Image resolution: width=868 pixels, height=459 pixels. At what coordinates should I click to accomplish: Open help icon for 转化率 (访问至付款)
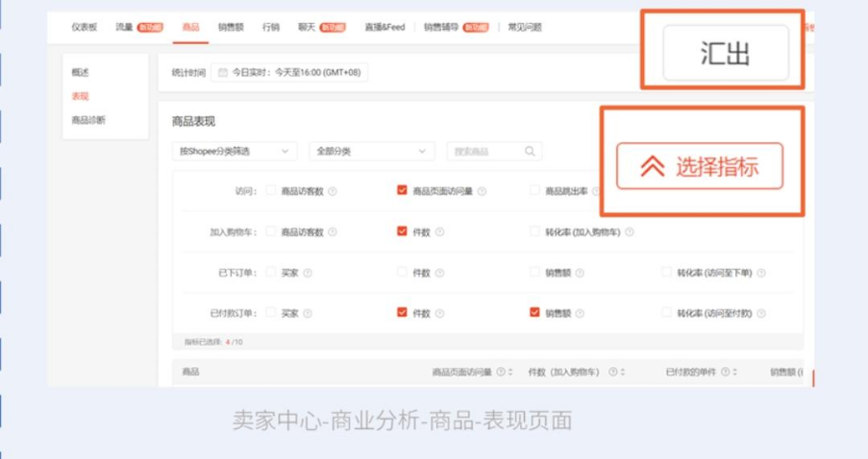[761, 314]
